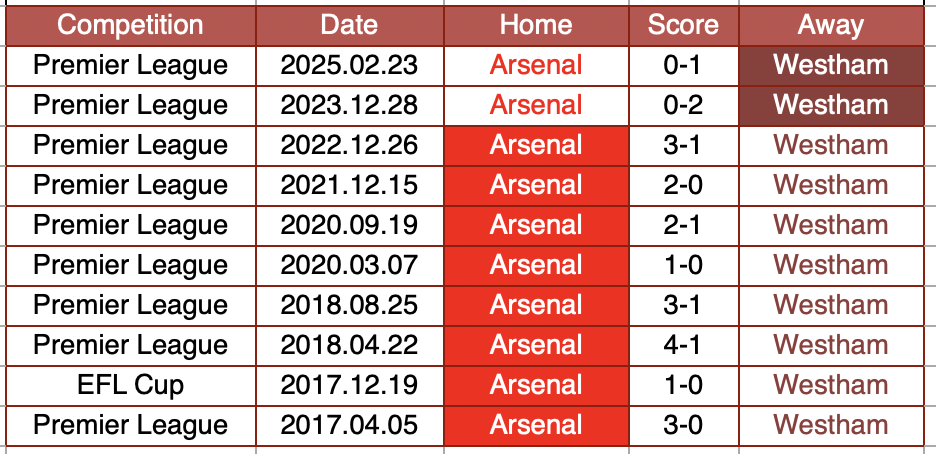Image resolution: width=936 pixels, height=454 pixels.
Task: Select the 2017.12.19 date cell
Action: (x=349, y=385)
